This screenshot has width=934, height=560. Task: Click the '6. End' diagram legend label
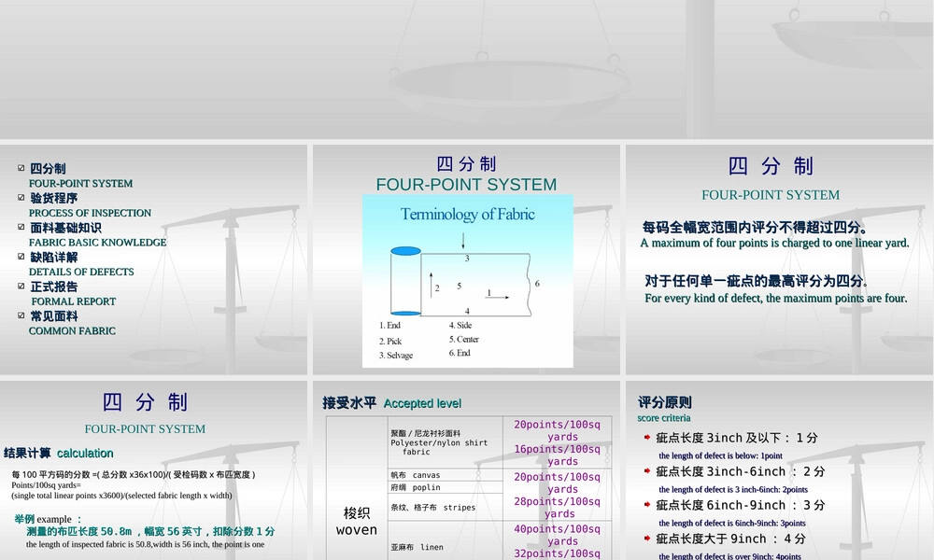coord(460,353)
